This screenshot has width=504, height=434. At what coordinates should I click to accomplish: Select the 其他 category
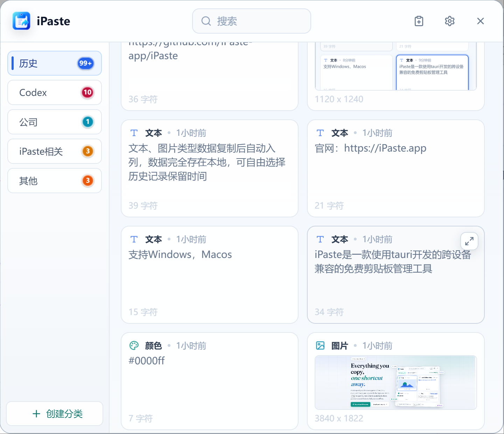(x=55, y=181)
